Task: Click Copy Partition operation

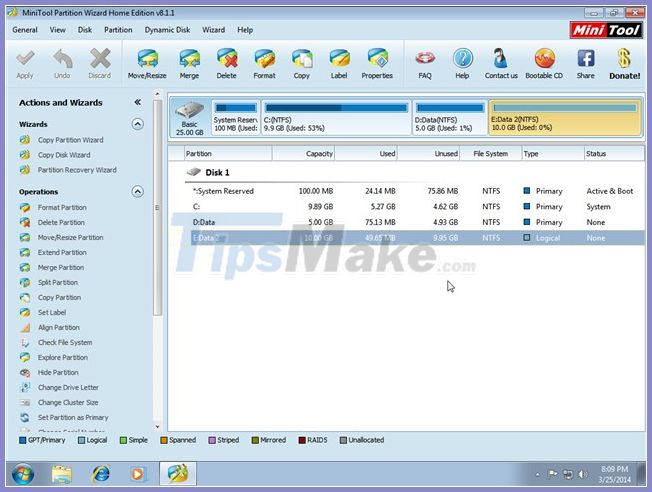Action: pyautogui.click(x=50, y=297)
